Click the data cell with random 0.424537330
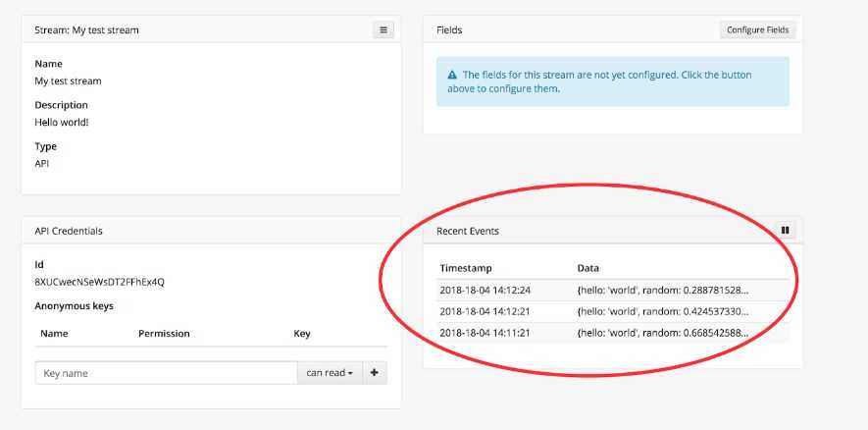Screen dimensions: 868x430 tap(663, 312)
